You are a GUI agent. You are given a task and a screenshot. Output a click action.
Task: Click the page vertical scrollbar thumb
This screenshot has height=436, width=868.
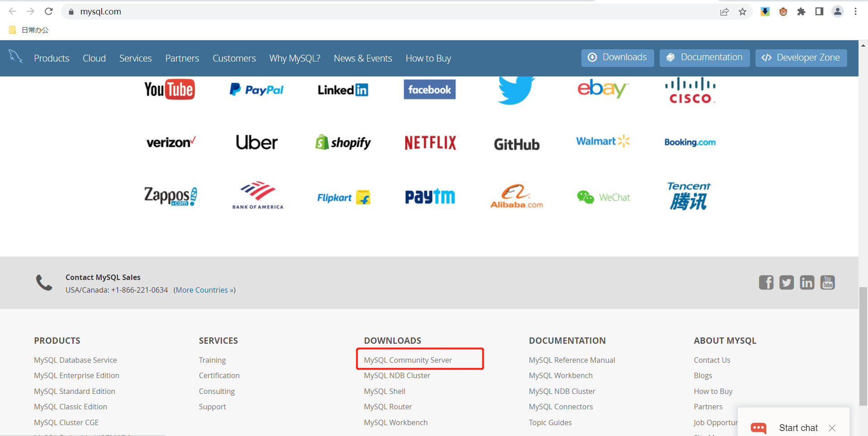pos(863,346)
